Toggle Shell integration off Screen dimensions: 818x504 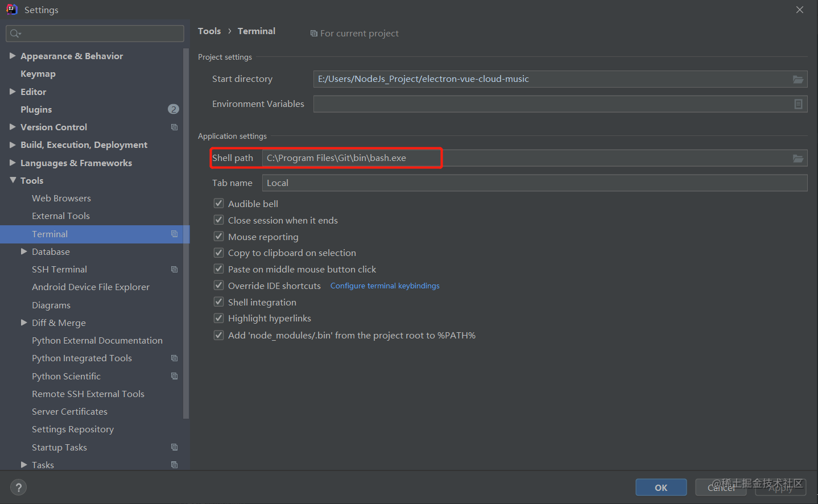pyautogui.click(x=218, y=301)
